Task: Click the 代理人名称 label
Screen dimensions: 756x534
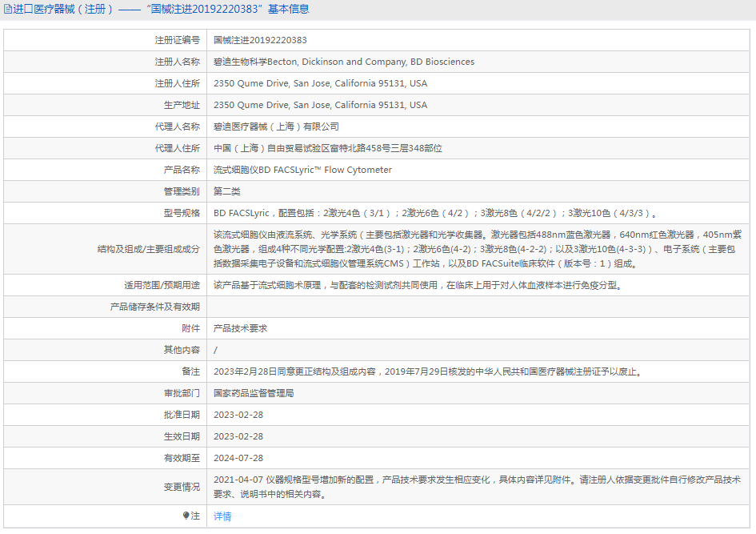Action: coord(177,126)
